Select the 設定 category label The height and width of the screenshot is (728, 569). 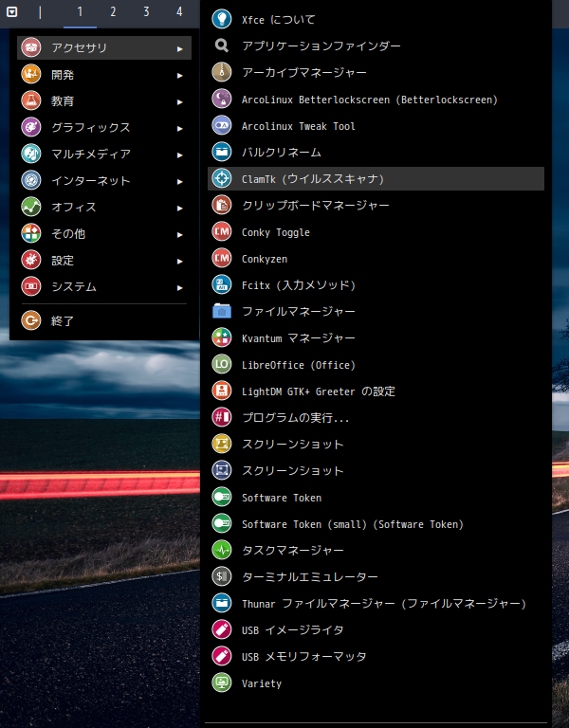pyautogui.click(x=63, y=260)
